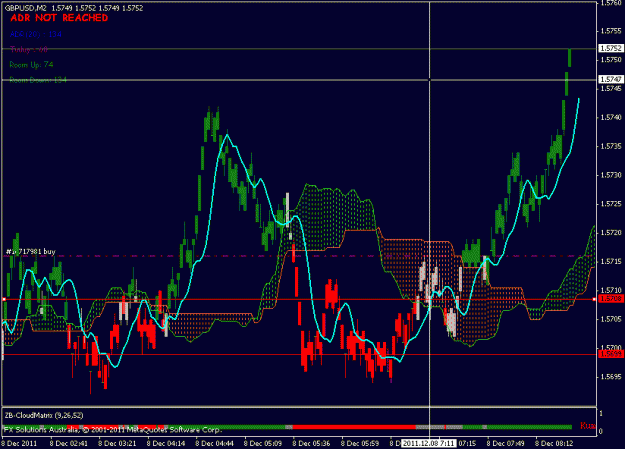Click the 1.5730 price scale label

[611, 175]
